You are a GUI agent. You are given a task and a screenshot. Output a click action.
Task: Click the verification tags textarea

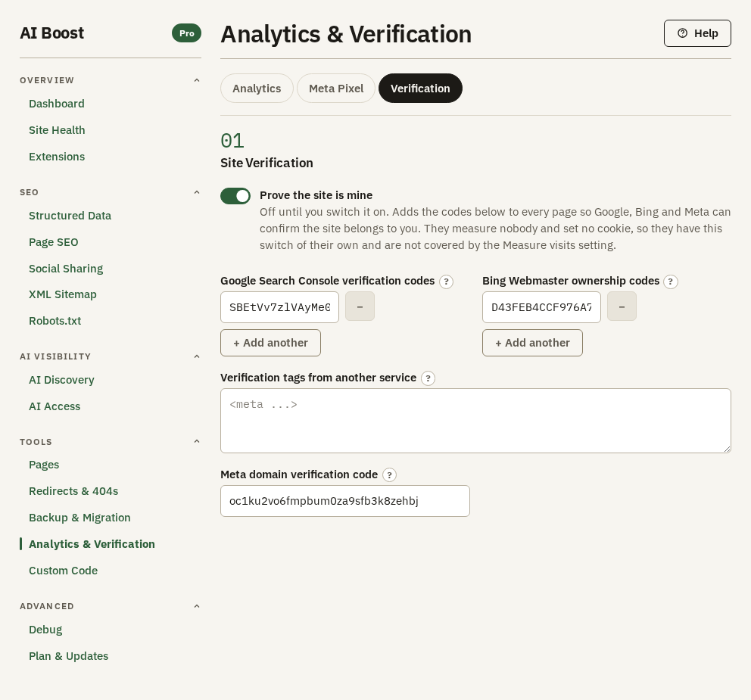coord(475,421)
